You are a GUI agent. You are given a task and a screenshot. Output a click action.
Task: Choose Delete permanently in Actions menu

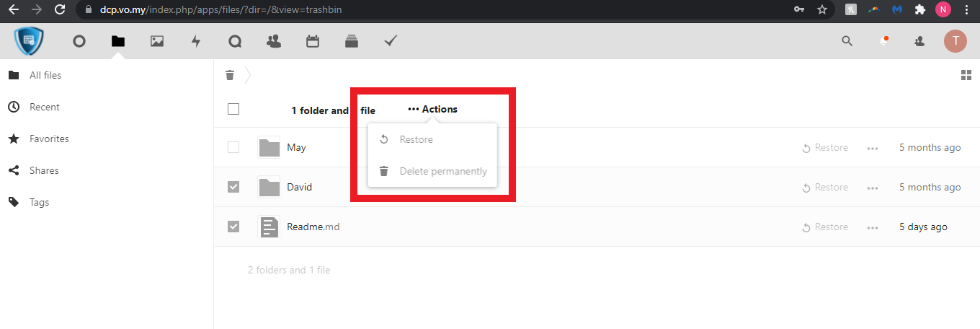pyautogui.click(x=442, y=172)
